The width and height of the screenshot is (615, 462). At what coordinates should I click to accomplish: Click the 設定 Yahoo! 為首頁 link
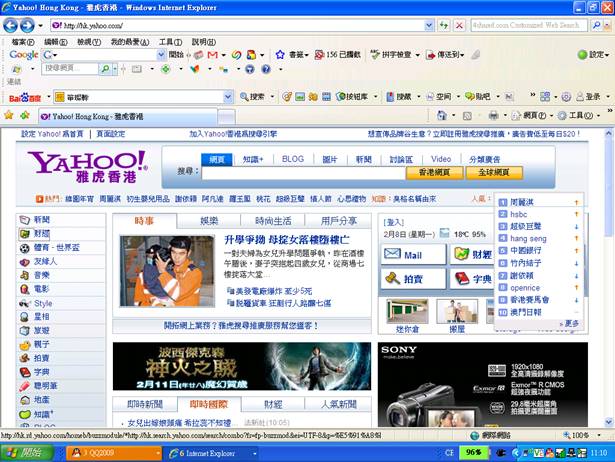[52, 134]
